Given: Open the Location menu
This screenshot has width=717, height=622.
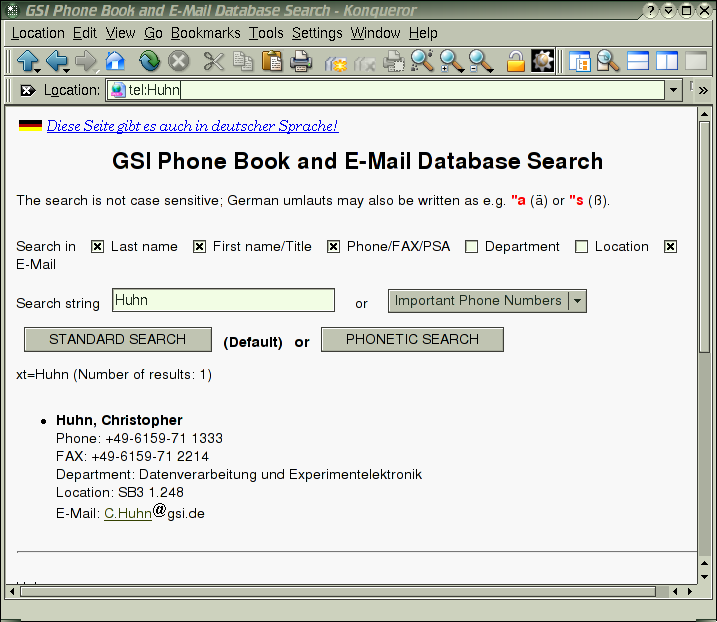Looking at the screenshot, I should click(38, 33).
